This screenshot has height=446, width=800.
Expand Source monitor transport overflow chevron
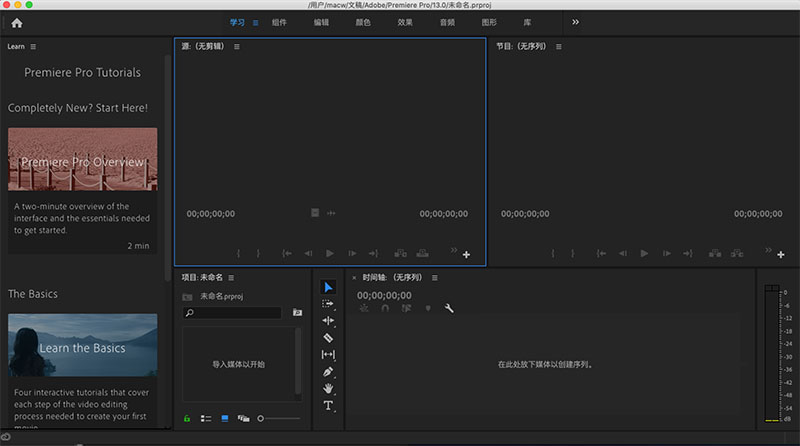click(454, 250)
